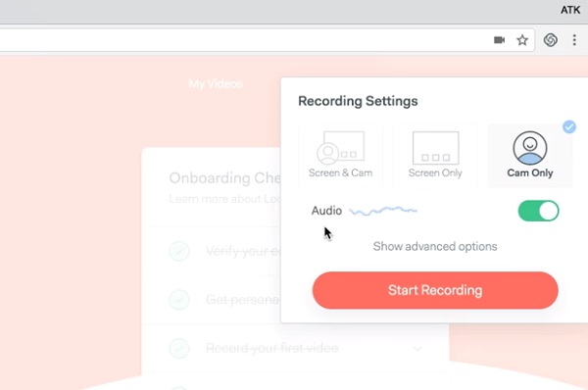This screenshot has height=390, width=588.
Task: Open Chrome's three-dot menu
Action: 574,40
